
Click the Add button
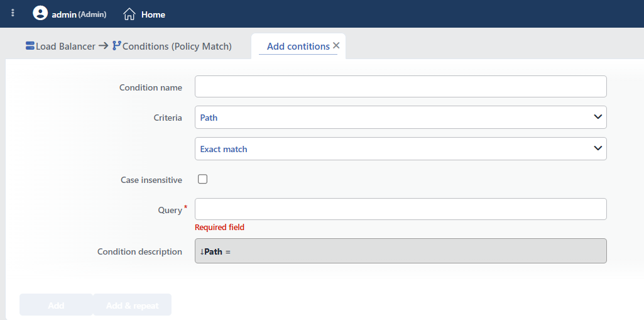tap(56, 305)
